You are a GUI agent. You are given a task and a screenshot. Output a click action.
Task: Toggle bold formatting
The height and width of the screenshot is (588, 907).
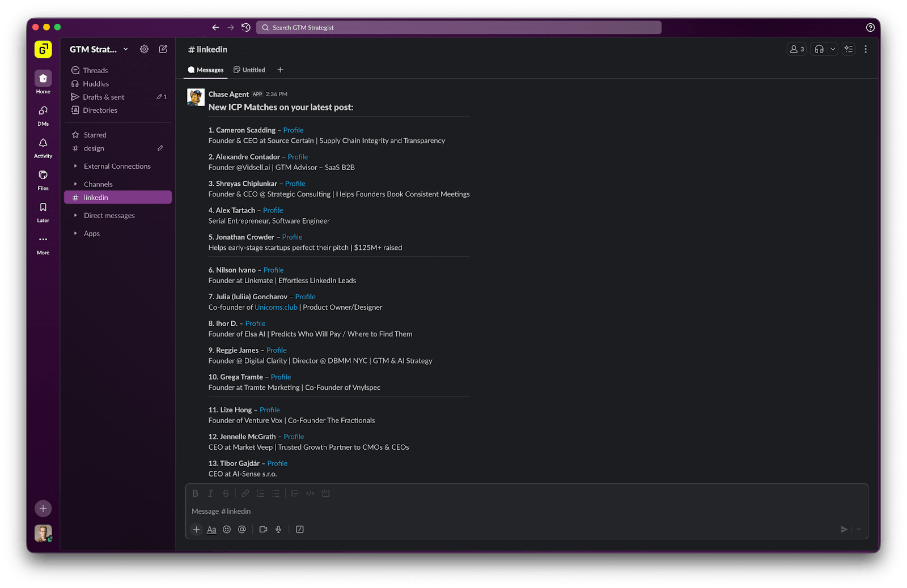click(195, 493)
